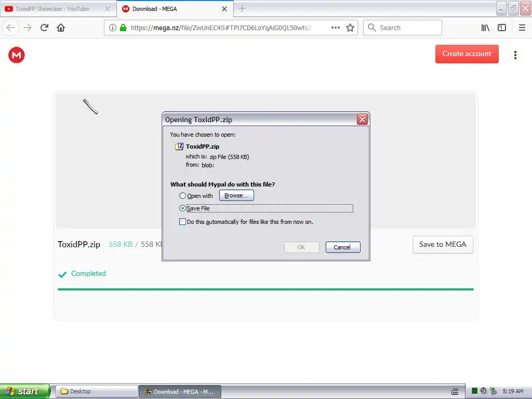Click Create account on MEGA
The image size is (532, 399).
click(x=467, y=54)
